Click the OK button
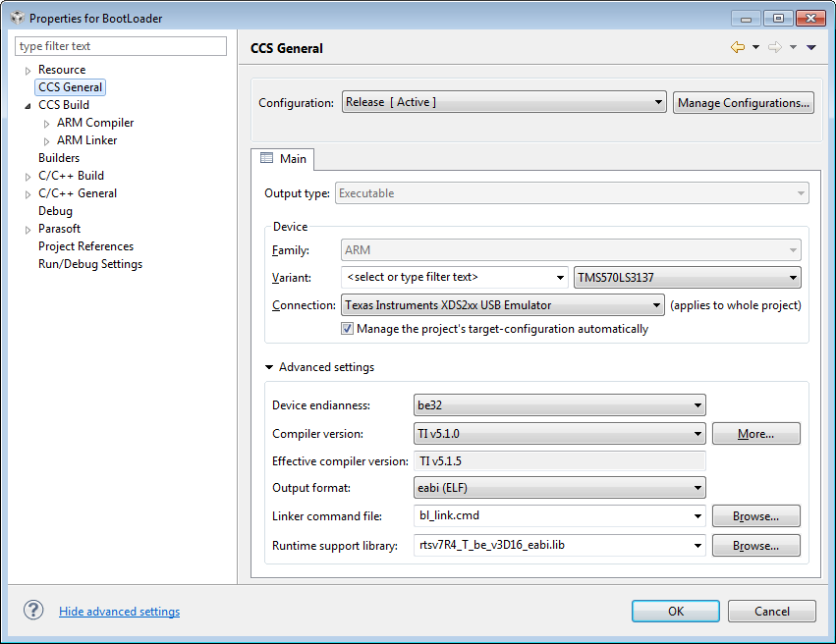The width and height of the screenshot is (836, 644). 676,611
